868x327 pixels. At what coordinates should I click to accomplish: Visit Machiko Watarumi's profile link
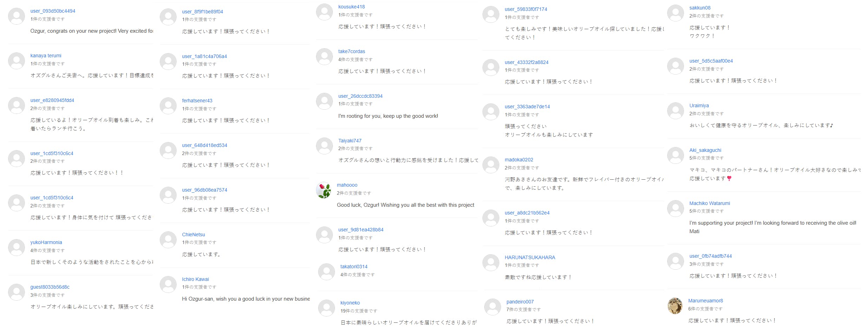[709, 203]
